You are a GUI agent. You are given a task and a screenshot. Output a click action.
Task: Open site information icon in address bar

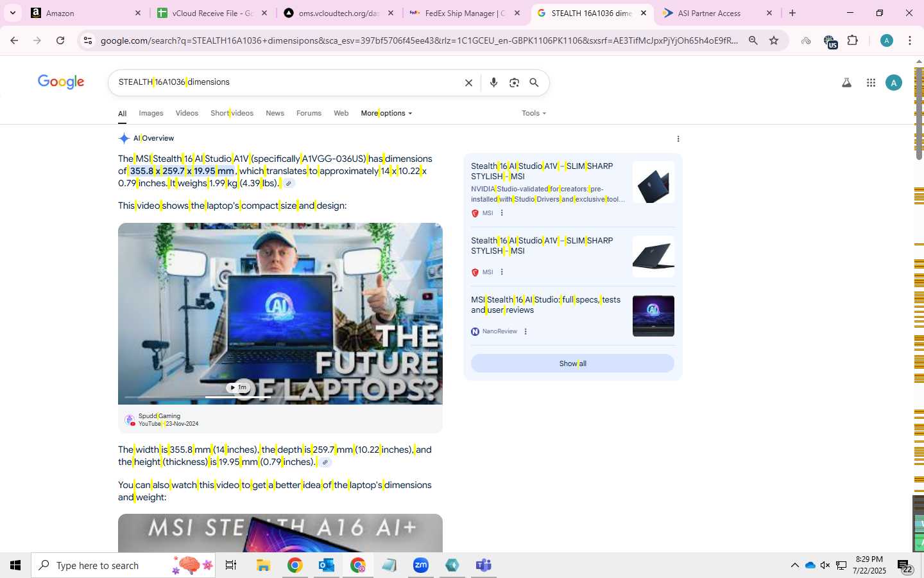[88, 40]
